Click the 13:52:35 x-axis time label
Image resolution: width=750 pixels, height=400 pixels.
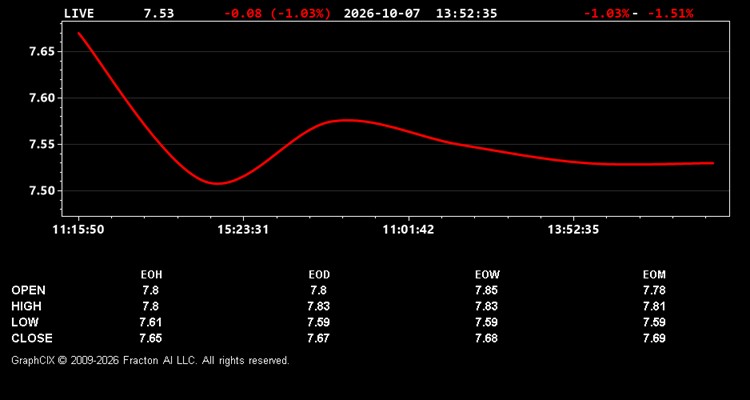tap(573, 230)
